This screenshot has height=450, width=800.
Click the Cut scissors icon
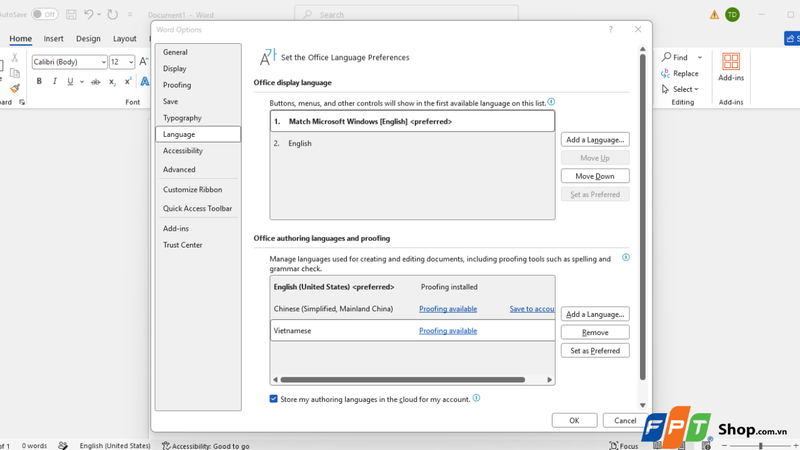(14, 58)
